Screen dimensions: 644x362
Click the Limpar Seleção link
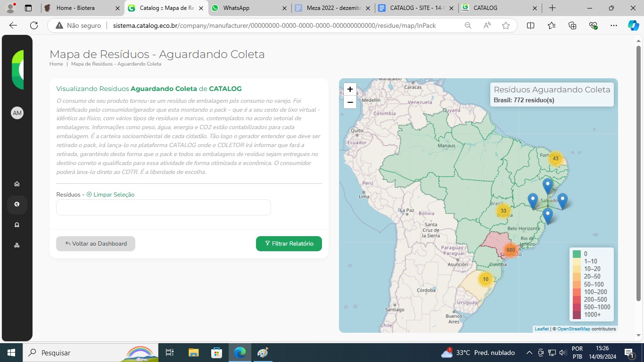(x=110, y=195)
